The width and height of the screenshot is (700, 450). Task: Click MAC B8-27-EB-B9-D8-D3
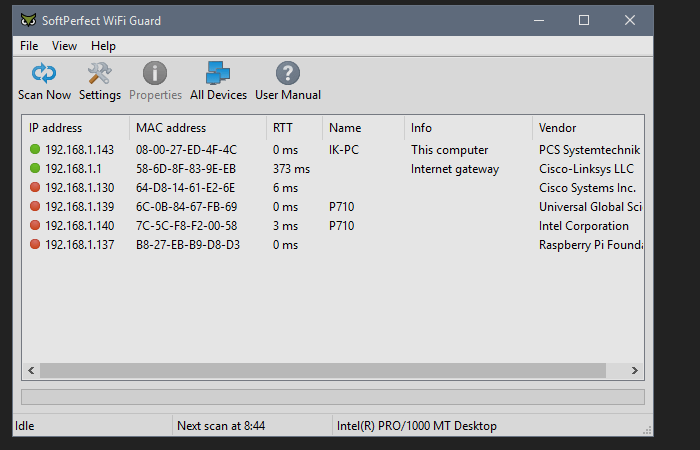tap(188, 245)
